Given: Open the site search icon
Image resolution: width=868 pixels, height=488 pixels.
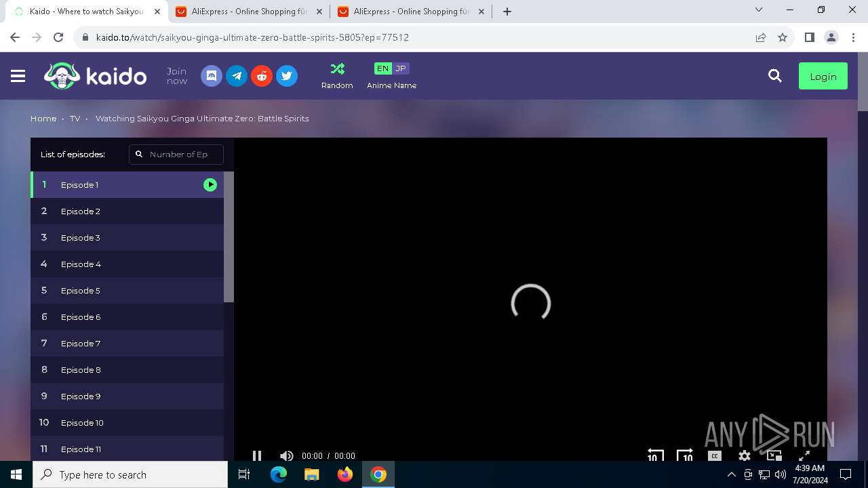Looking at the screenshot, I should (775, 76).
